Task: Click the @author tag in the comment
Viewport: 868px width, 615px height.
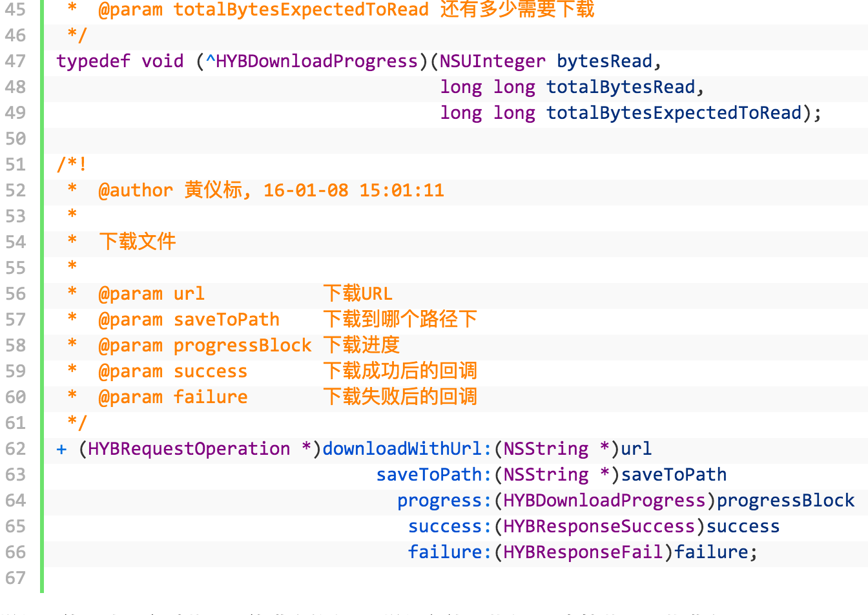Action: pyautogui.click(x=136, y=191)
